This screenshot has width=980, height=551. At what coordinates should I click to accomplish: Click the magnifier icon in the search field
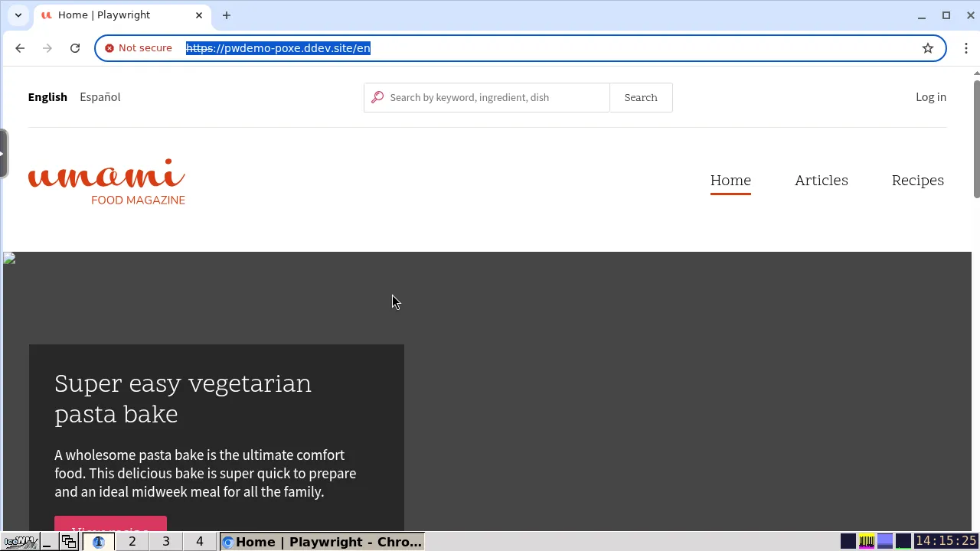pyautogui.click(x=377, y=97)
